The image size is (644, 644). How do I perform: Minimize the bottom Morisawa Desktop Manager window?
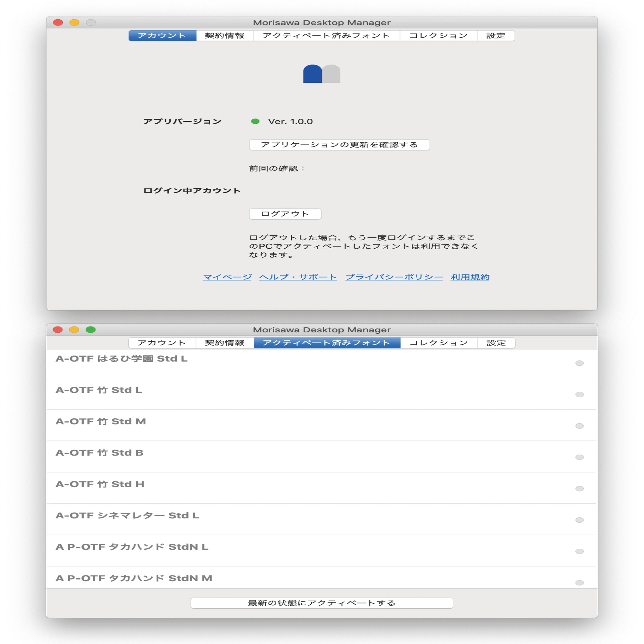click(x=74, y=329)
